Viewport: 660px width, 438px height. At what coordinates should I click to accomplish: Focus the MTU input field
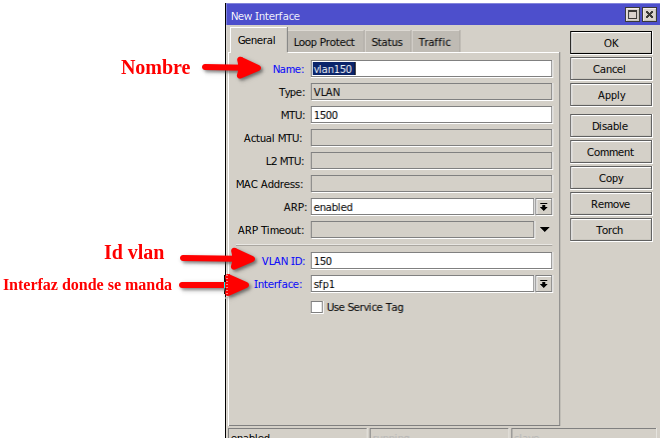[430, 115]
